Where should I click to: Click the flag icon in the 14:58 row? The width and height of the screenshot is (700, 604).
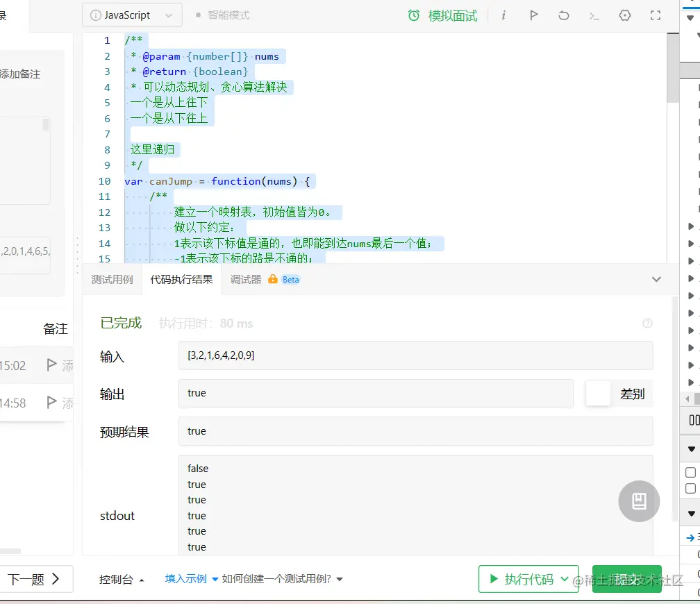tap(52, 402)
